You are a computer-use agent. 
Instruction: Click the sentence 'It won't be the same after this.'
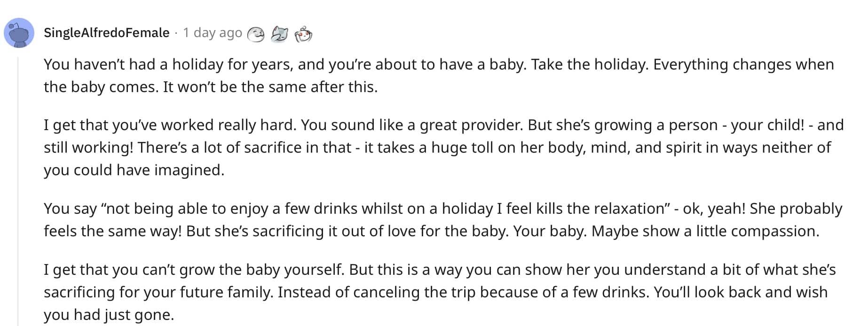(x=270, y=87)
